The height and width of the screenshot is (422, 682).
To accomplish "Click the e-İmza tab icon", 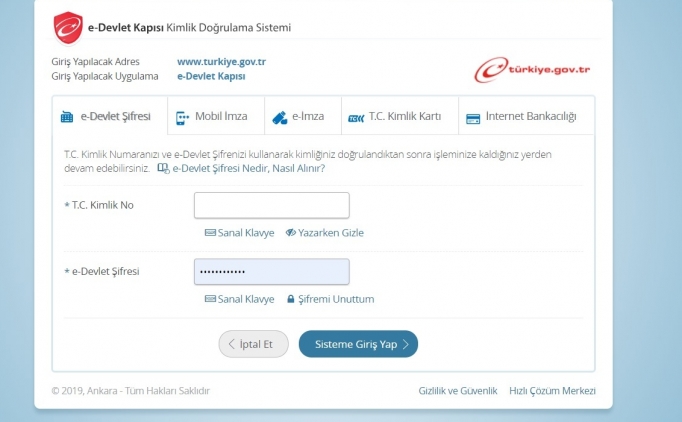I will click(x=279, y=117).
